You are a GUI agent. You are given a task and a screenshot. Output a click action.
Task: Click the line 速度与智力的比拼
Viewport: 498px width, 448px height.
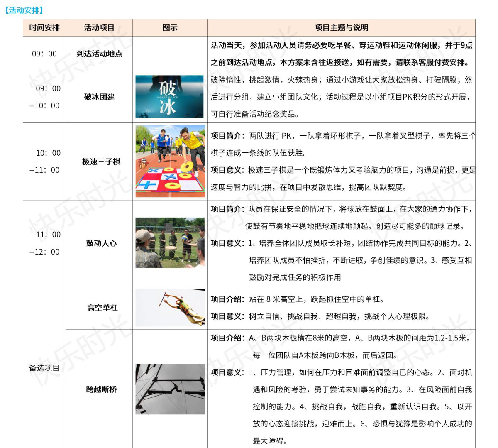(x=309, y=187)
